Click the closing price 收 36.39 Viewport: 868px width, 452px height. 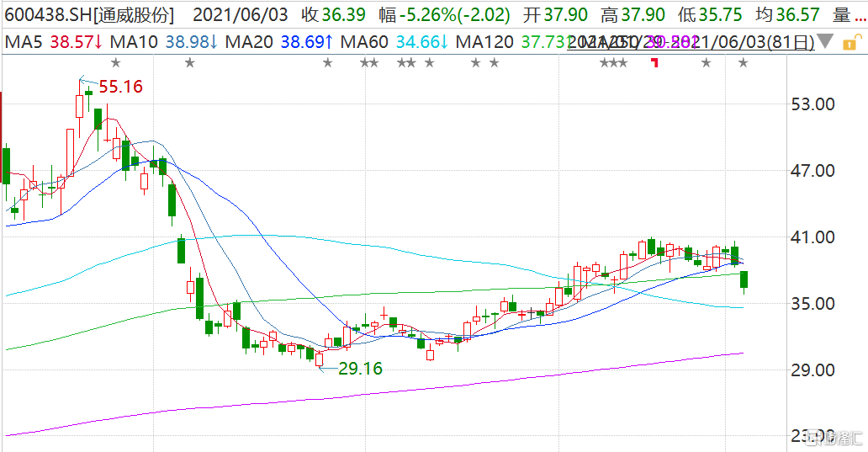(334, 15)
